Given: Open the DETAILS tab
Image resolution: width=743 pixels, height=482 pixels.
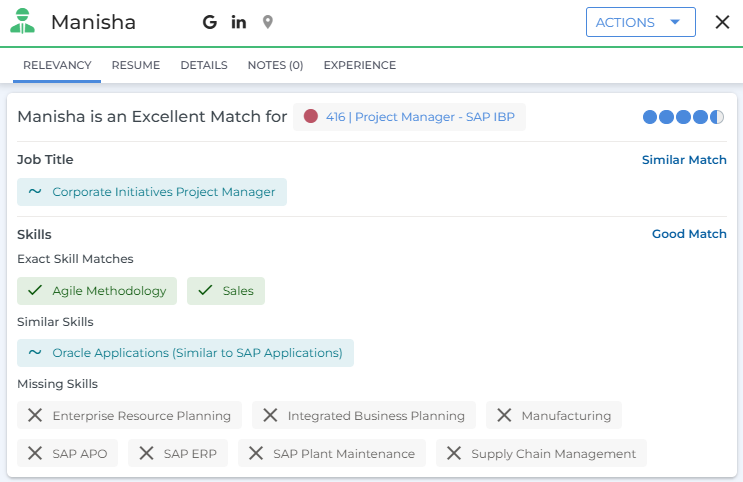Looking at the screenshot, I should pos(204,65).
